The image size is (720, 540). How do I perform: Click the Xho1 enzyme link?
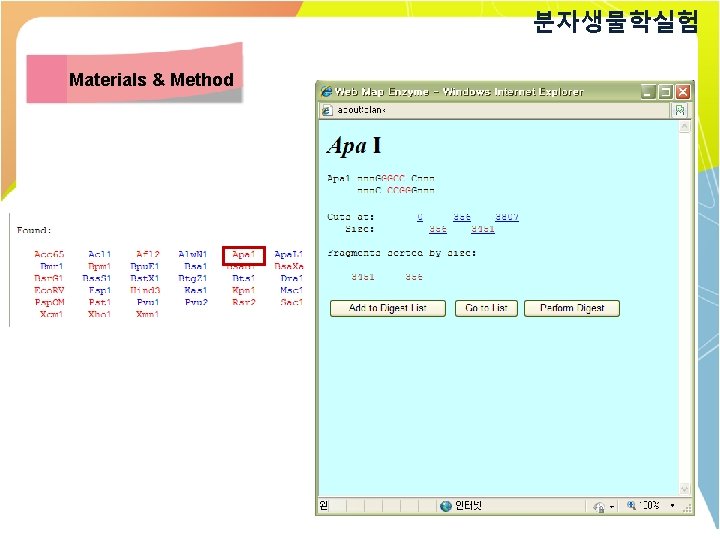coord(100,314)
